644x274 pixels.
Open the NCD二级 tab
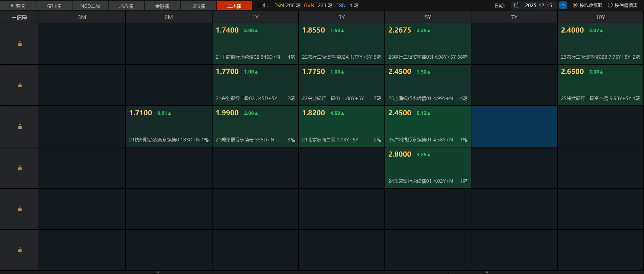(90, 6)
